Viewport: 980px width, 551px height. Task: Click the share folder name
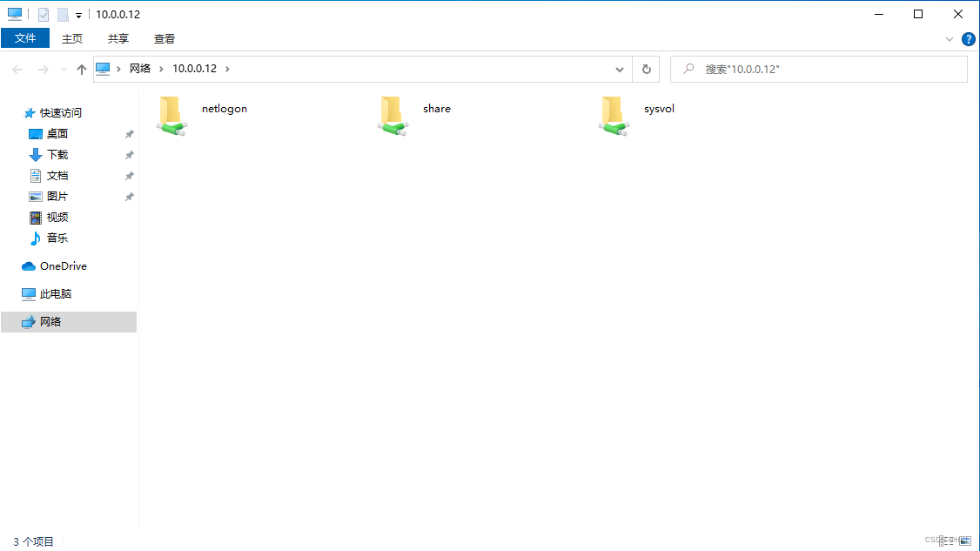click(436, 109)
